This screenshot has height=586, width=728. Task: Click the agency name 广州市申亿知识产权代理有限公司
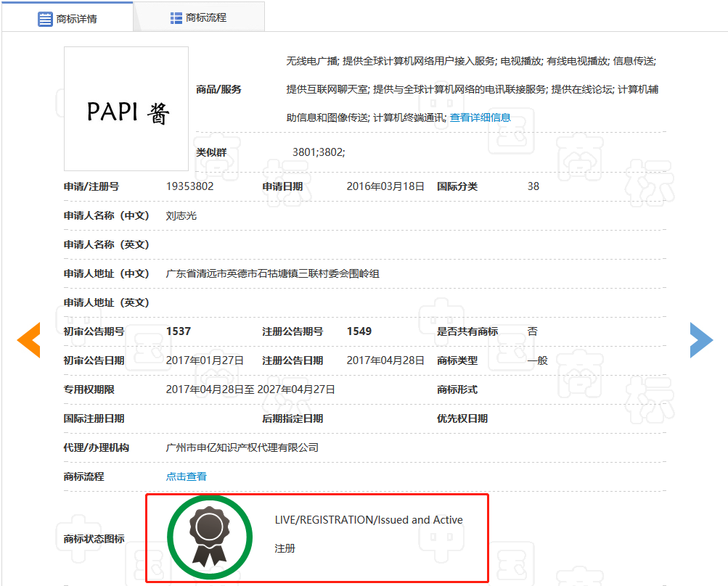point(242,447)
